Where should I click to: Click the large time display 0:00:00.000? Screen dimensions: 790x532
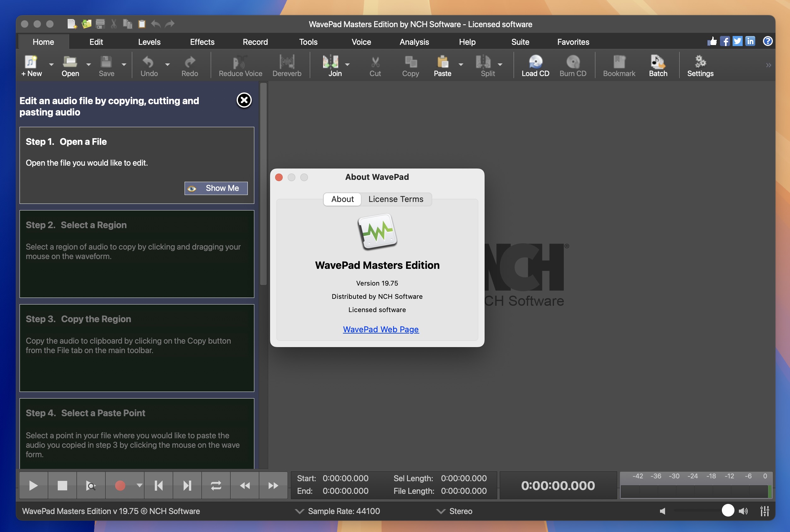(x=558, y=486)
